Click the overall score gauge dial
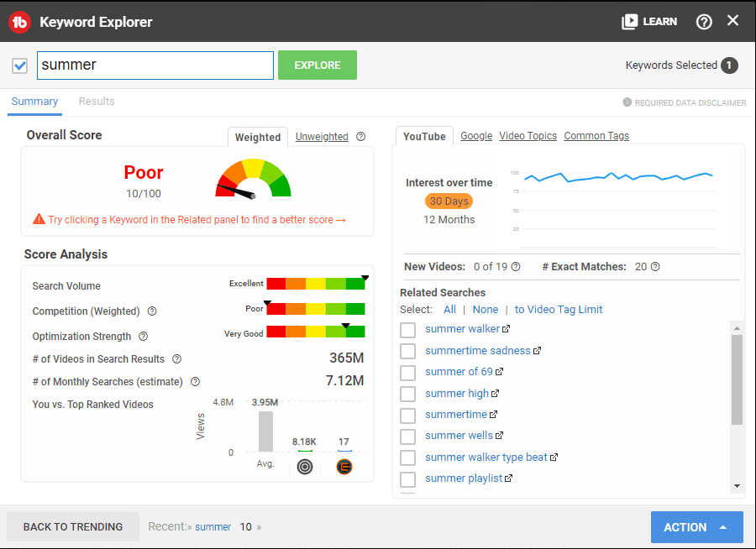This screenshot has height=549, width=756. tap(253, 178)
